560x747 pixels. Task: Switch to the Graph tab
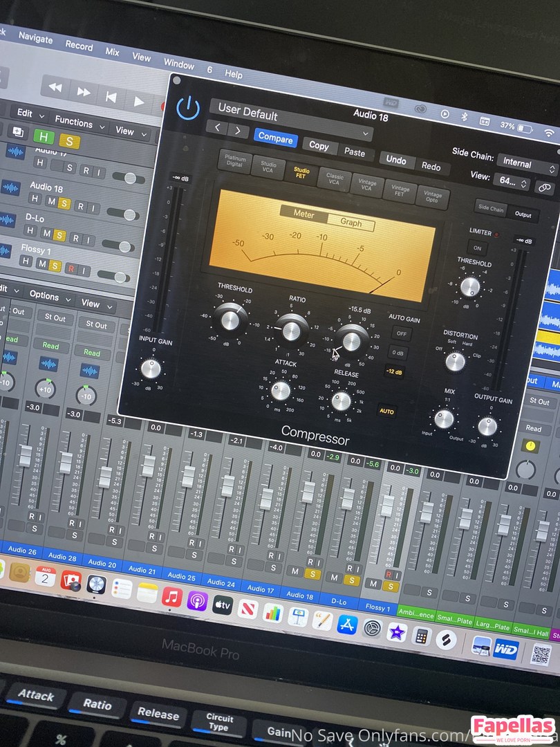tap(351, 223)
